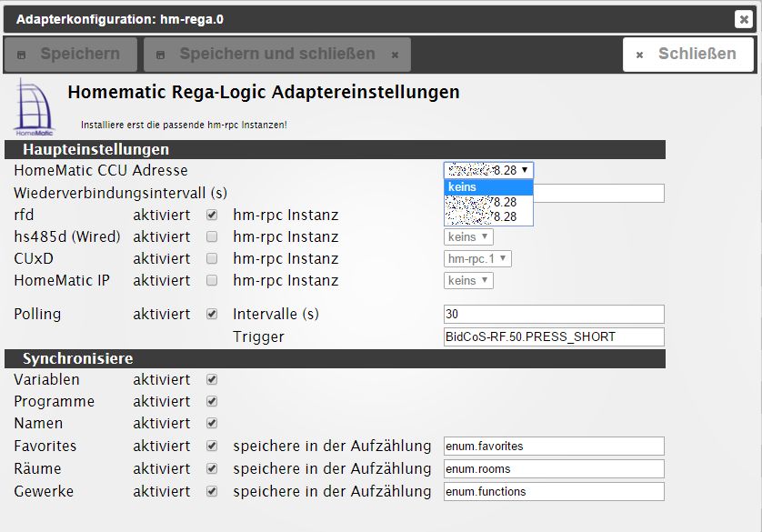Focus the Trigger text field

(x=553, y=336)
